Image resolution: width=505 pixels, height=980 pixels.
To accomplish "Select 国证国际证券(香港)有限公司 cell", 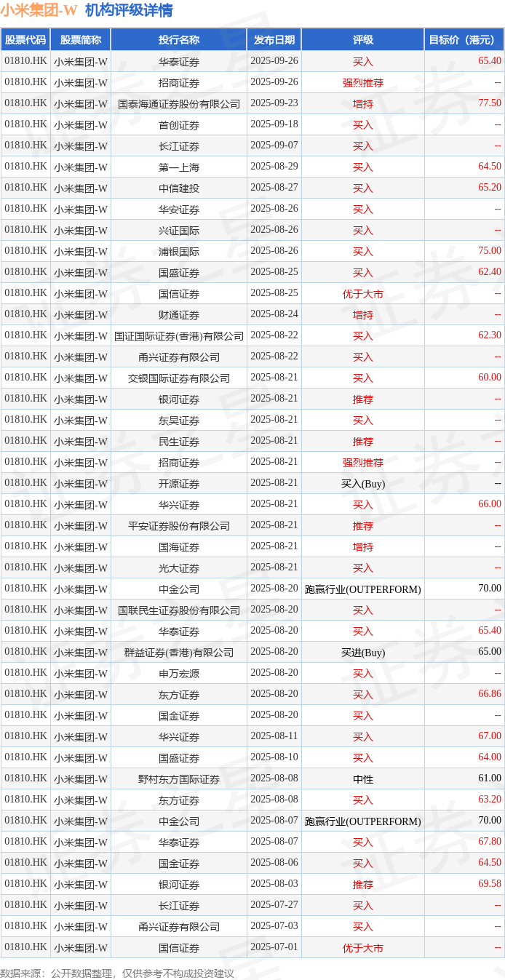I will click(x=179, y=336).
